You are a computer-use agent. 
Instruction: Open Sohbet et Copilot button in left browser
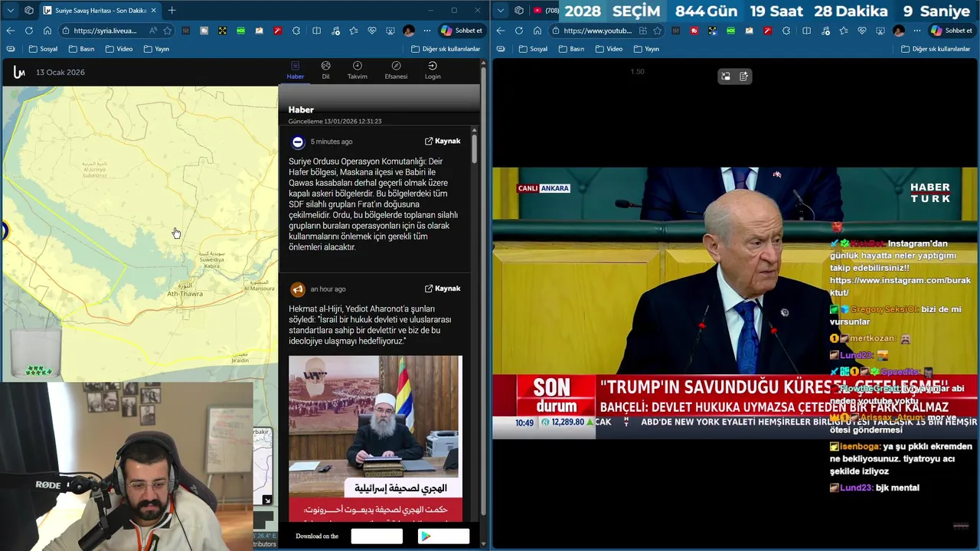(x=462, y=31)
